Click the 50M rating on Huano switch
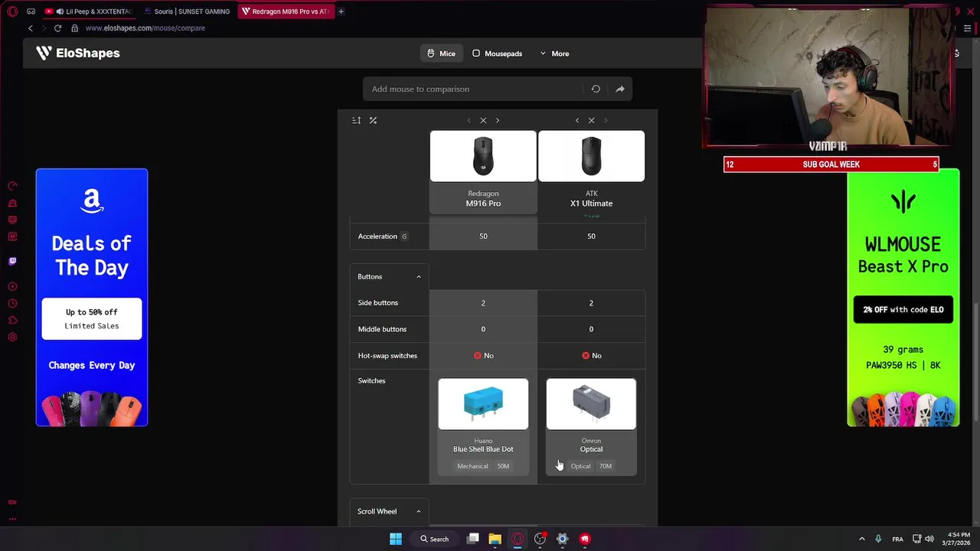980x551 pixels. click(503, 466)
